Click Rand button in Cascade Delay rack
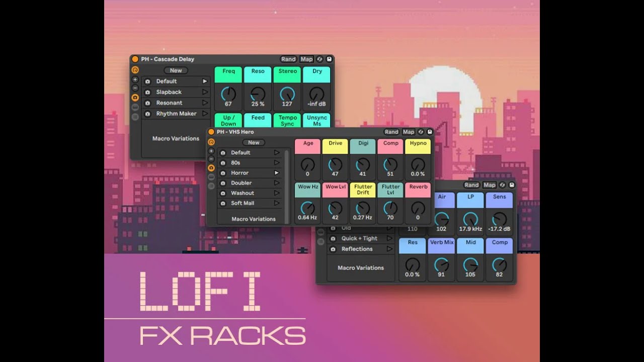Screen dimensions: 644x362 [x=288, y=59]
